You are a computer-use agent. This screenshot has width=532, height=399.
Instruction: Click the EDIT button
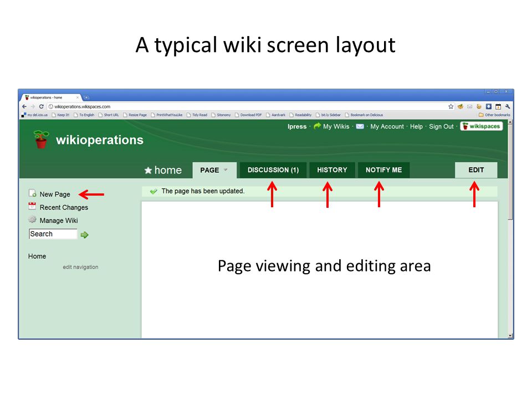tap(476, 170)
